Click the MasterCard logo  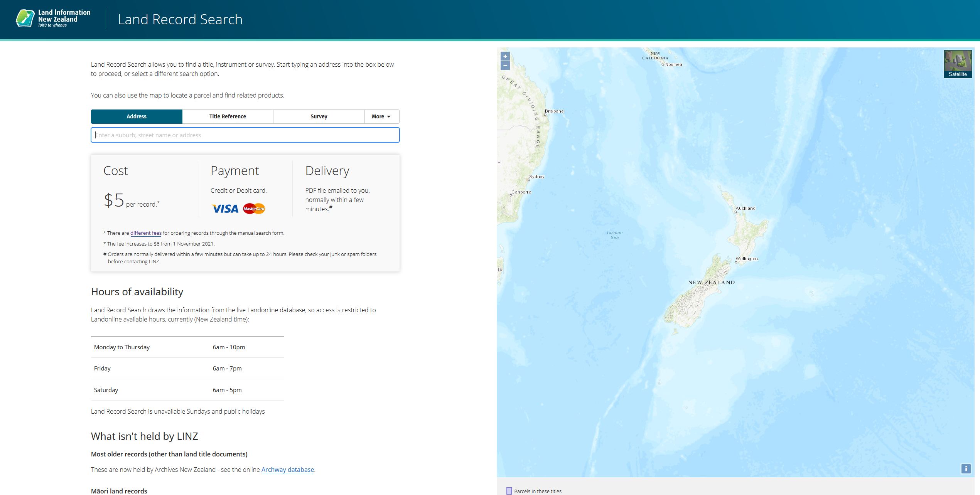pyautogui.click(x=254, y=209)
